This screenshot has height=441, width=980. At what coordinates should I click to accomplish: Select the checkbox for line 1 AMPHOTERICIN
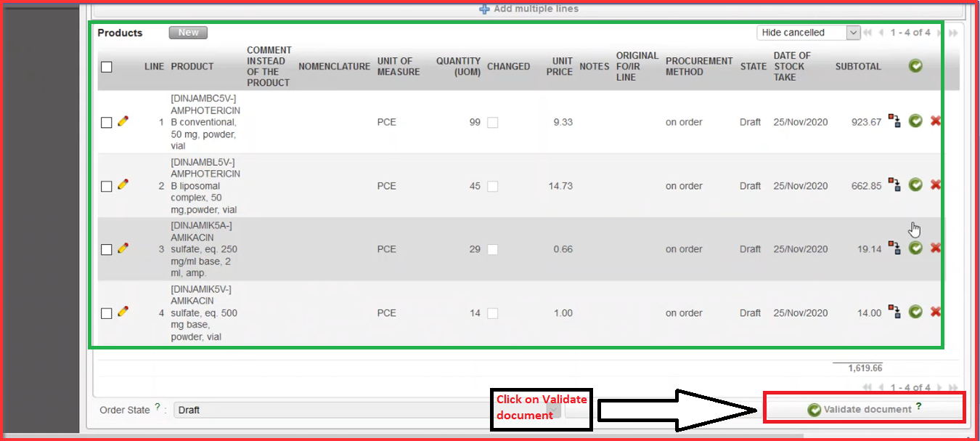107,123
